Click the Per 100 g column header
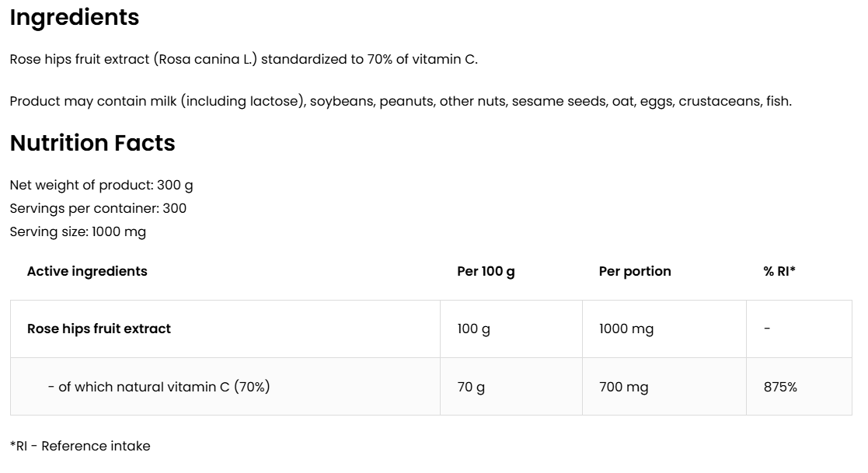This screenshot has height=473, width=868. click(486, 271)
